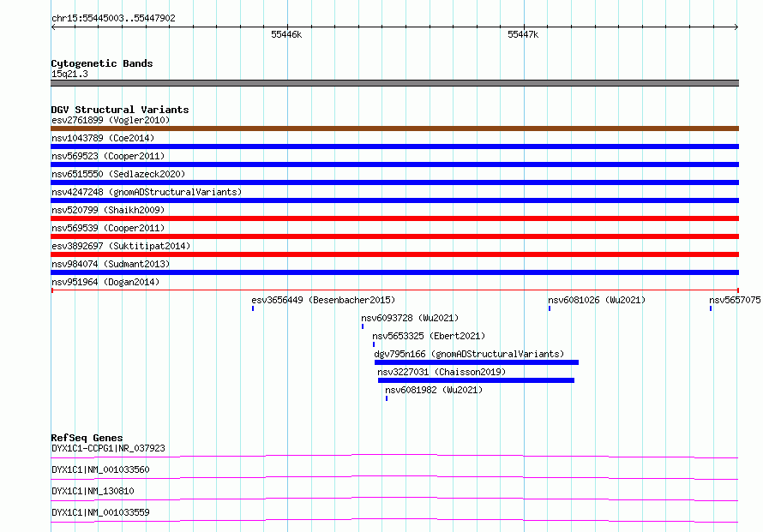Click the blue marker beneath nsv6081026
This screenshot has width=763, height=532.
coord(550,308)
